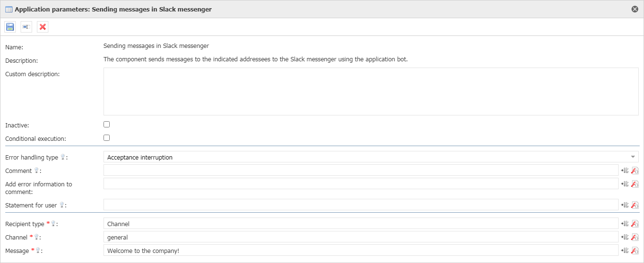Viewport: 644px width, 263px height.
Task: Click the table icon beside the dialog title
Action: (9, 9)
